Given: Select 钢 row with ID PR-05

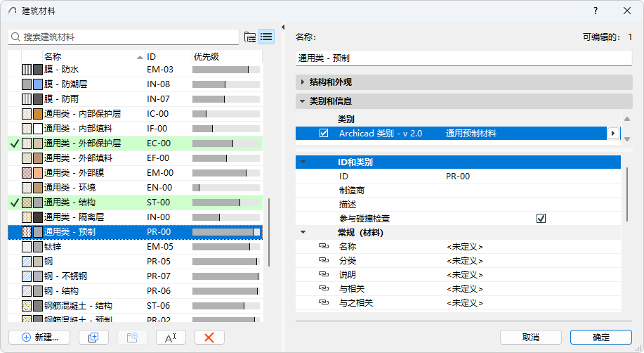Looking at the screenshot, I should (135, 262).
